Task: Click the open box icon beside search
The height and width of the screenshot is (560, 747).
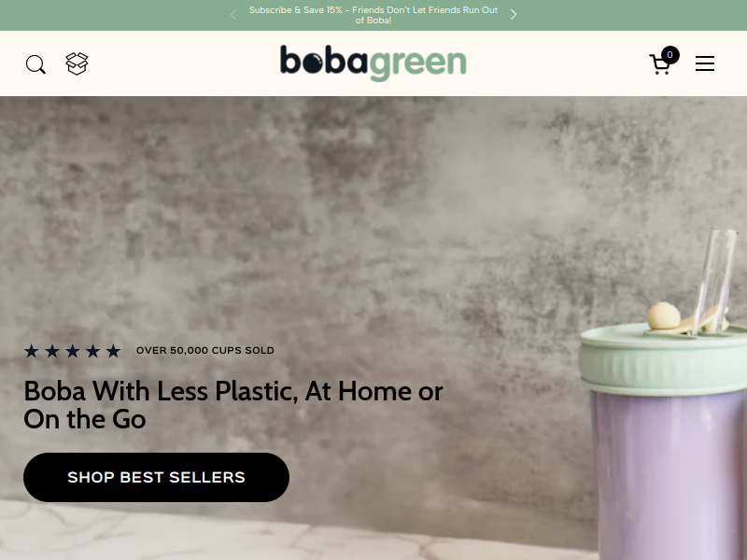Action: coord(77,63)
